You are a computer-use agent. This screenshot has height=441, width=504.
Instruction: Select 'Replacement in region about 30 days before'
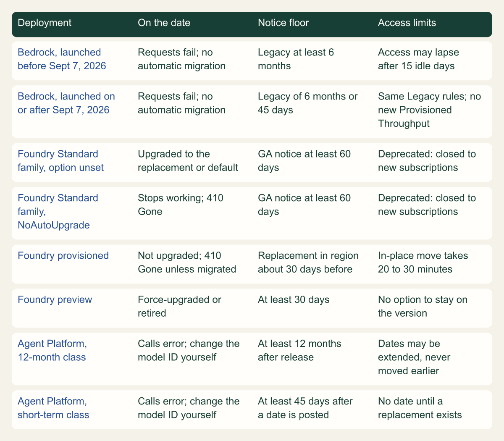pos(308,262)
